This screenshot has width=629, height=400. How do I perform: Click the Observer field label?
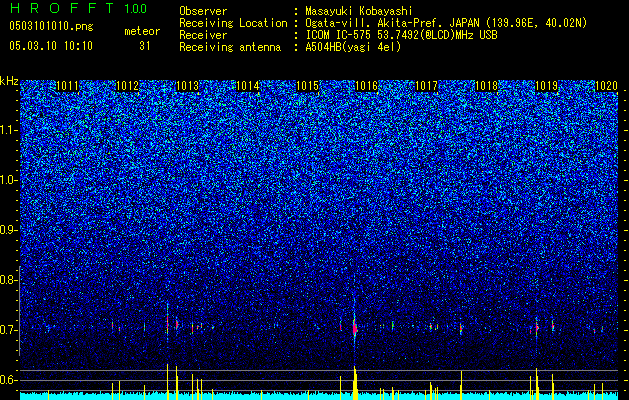[x=203, y=11]
